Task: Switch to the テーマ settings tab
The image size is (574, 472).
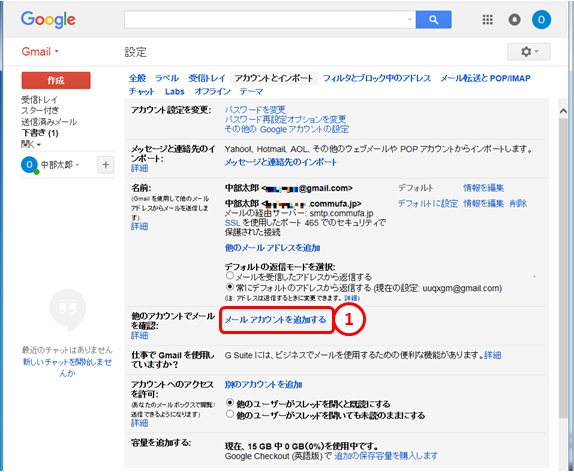Action: coord(251,92)
